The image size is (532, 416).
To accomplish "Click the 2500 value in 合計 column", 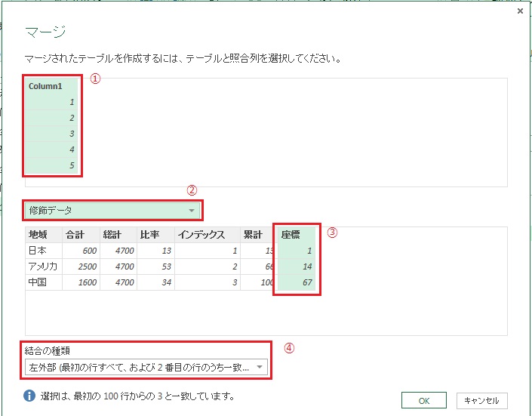I will [x=81, y=267].
